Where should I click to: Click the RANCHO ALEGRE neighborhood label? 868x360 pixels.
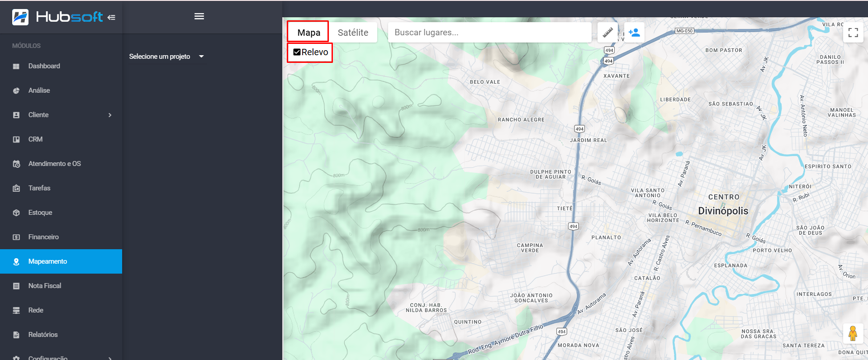[x=521, y=120]
